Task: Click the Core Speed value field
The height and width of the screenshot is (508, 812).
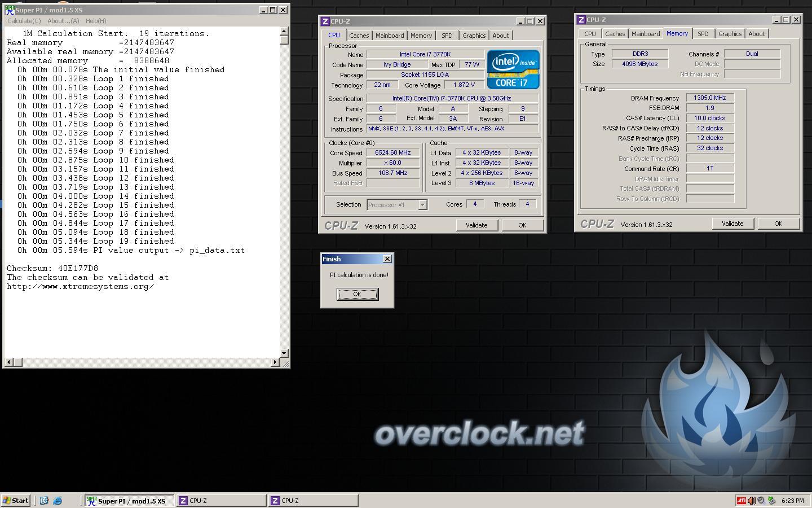Action: click(393, 153)
